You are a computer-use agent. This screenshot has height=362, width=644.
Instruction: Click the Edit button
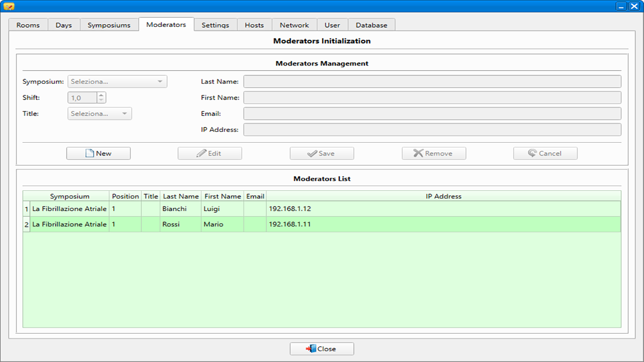210,153
